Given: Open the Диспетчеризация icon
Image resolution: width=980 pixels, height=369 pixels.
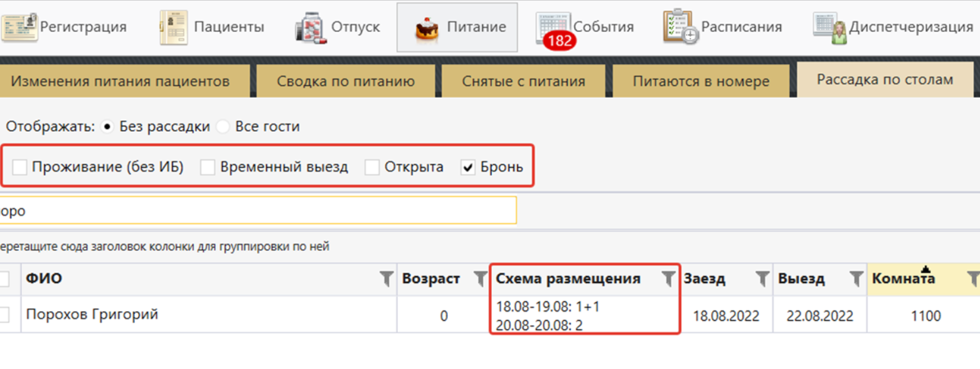Looking at the screenshot, I should (829, 28).
